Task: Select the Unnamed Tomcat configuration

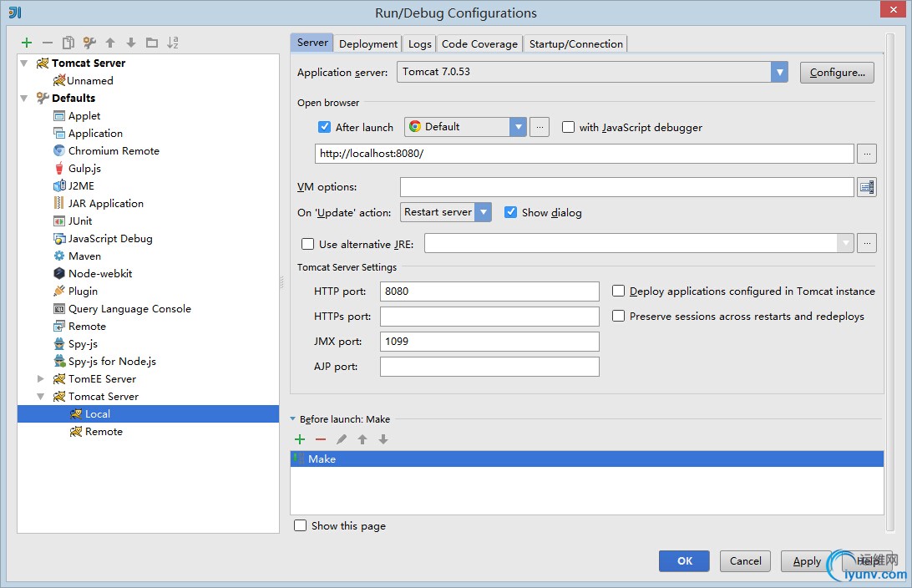Action: tap(89, 80)
